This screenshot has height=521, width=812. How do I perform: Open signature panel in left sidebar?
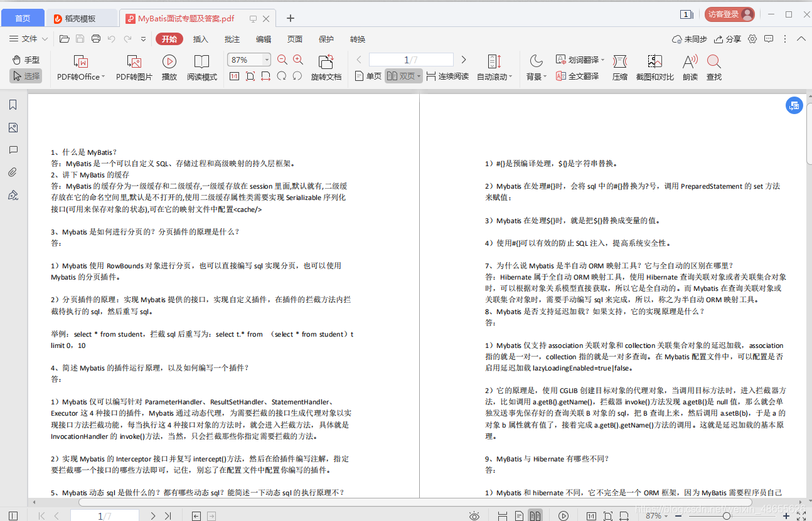[x=13, y=195]
